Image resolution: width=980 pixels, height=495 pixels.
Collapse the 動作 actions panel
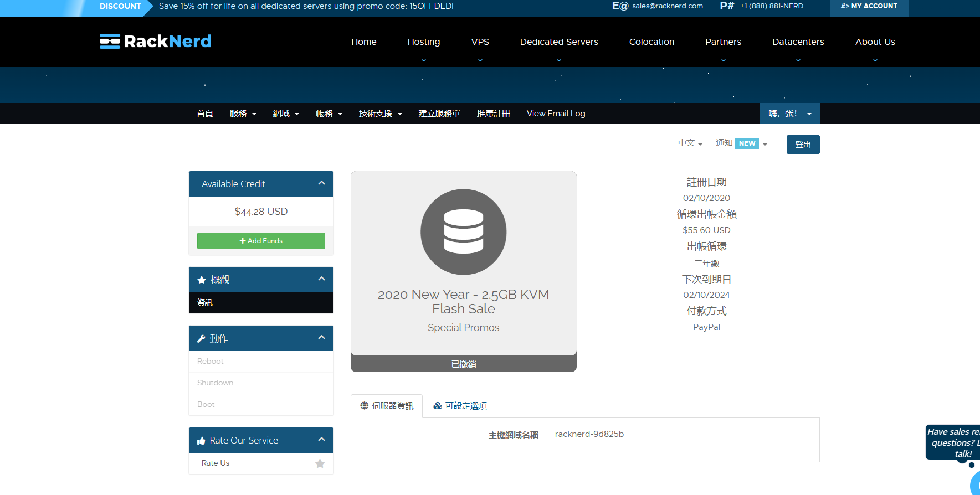[321, 338]
